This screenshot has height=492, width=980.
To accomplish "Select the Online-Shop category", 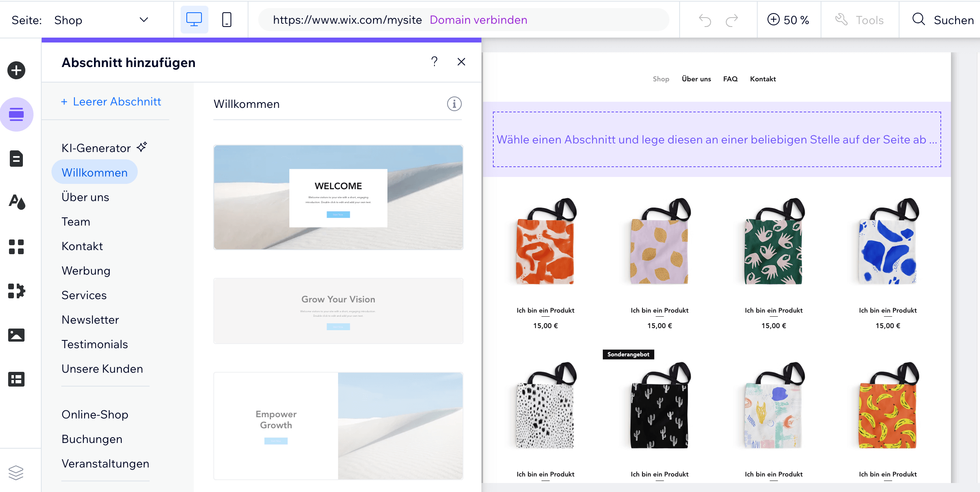I will pos(95,414).
